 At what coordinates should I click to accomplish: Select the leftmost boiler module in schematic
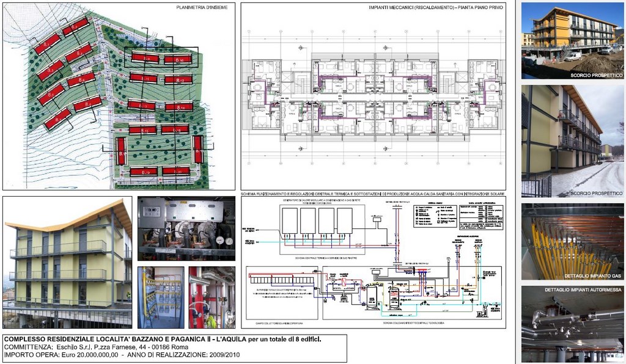290,221
